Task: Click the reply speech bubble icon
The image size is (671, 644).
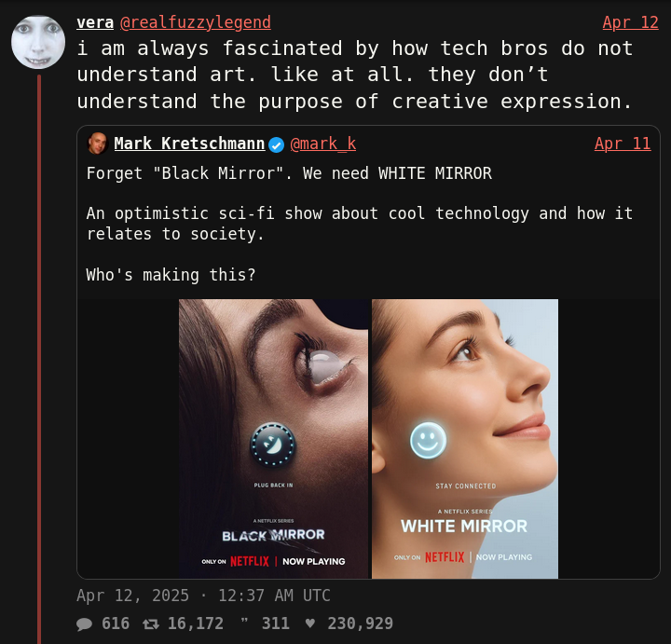Action: tap(85, 623)
